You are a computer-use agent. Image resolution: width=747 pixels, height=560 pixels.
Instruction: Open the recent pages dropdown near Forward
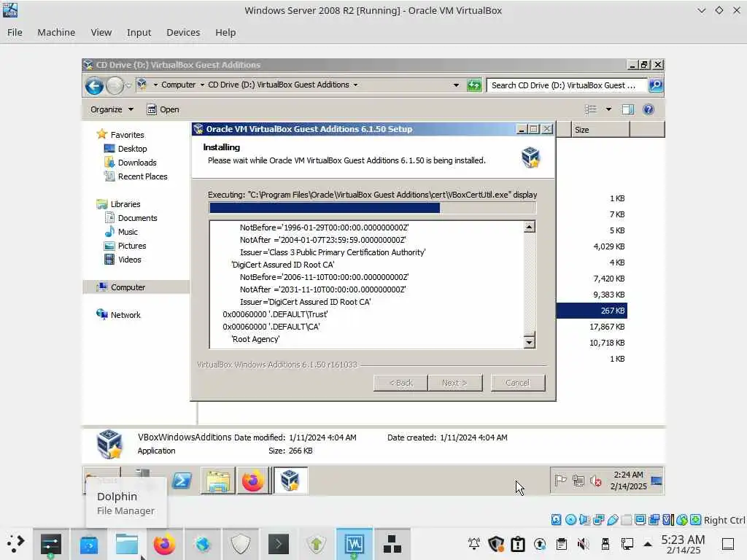pos(128,86)
